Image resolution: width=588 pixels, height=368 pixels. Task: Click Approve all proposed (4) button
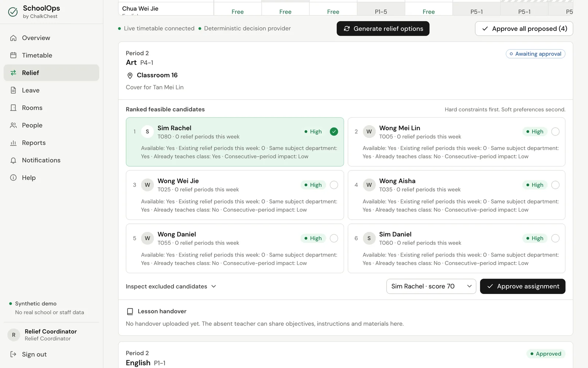pyautogui.click(x=524, y=29)
